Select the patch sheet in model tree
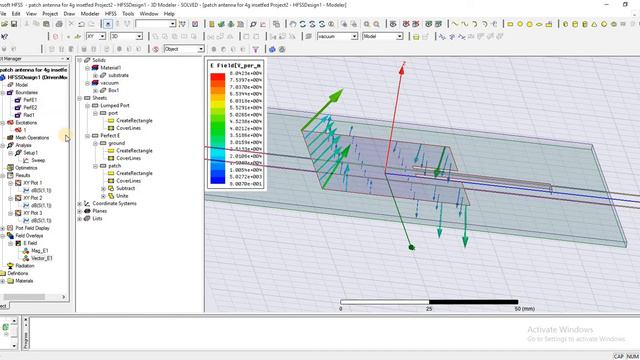The image size is (640, 360). [x=114, y=166]
